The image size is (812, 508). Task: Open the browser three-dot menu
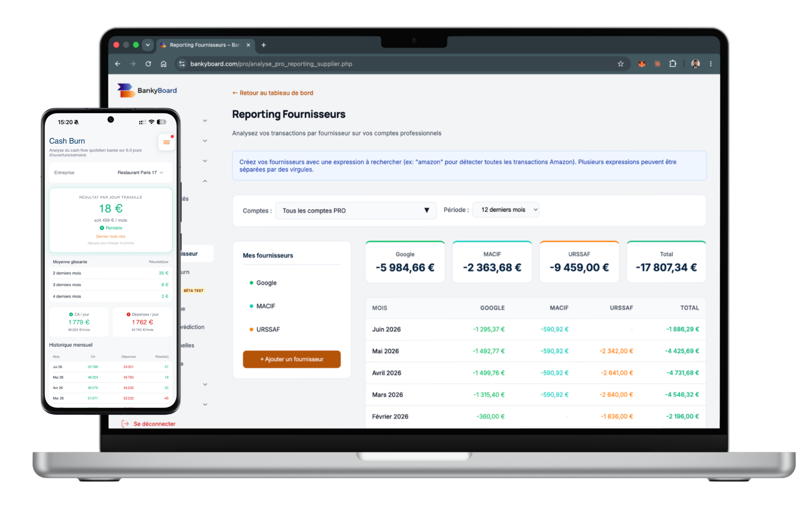click(711, 64)
